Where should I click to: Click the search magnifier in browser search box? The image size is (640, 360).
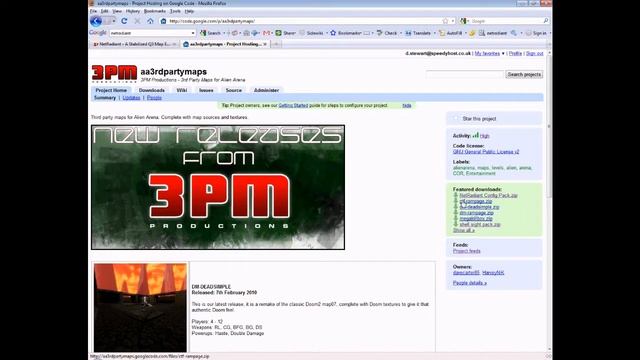[x=546, y=21]
